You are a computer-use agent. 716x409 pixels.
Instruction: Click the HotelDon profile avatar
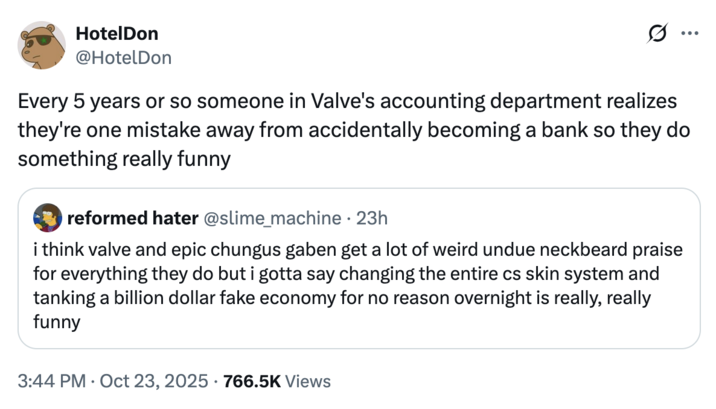tap(41, 45)
